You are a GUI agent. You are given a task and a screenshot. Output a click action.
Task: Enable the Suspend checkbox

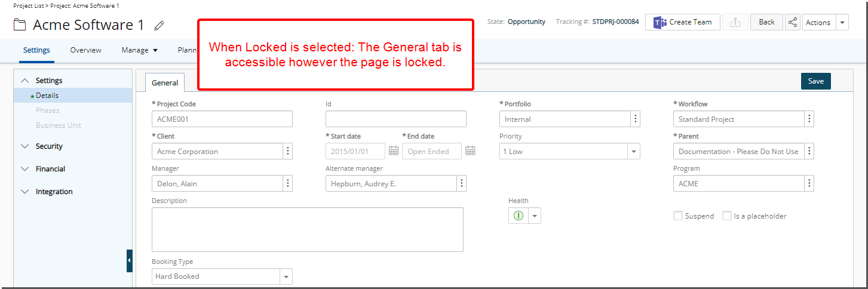click(678, 216)
